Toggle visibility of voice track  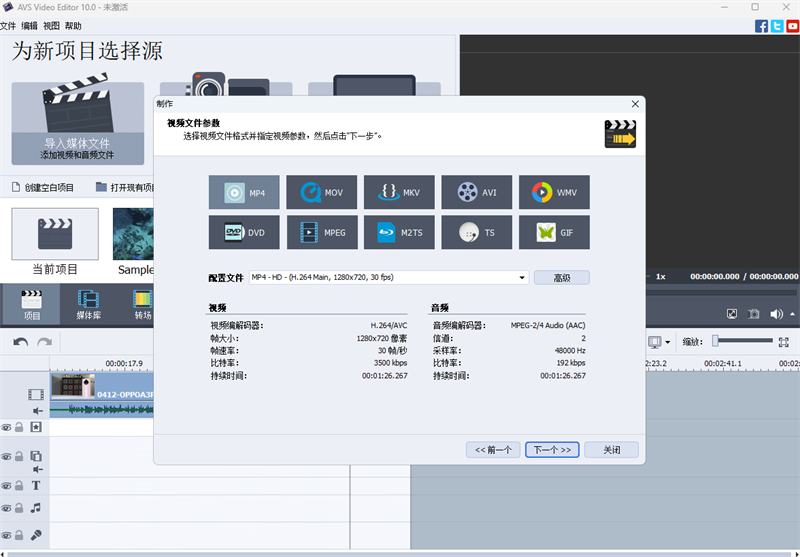(x=6, y=536)
